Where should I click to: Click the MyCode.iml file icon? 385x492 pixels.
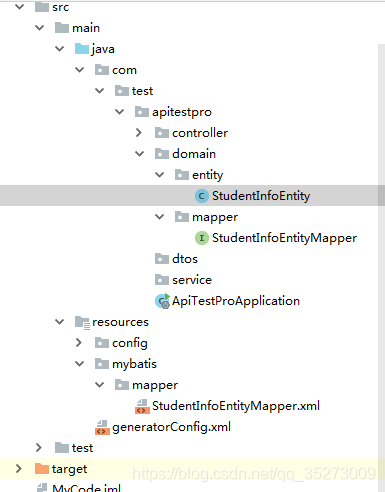click(x=42, y=487)
